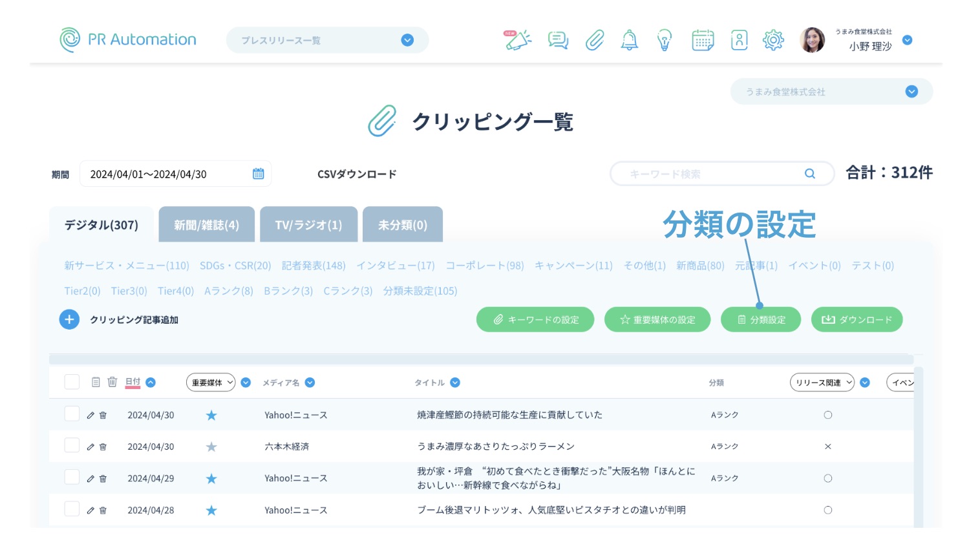The height and width of the screenshot is (548, 980).
Task: Check the select-all checkbox in table header
Action: (x=72, y=382)
